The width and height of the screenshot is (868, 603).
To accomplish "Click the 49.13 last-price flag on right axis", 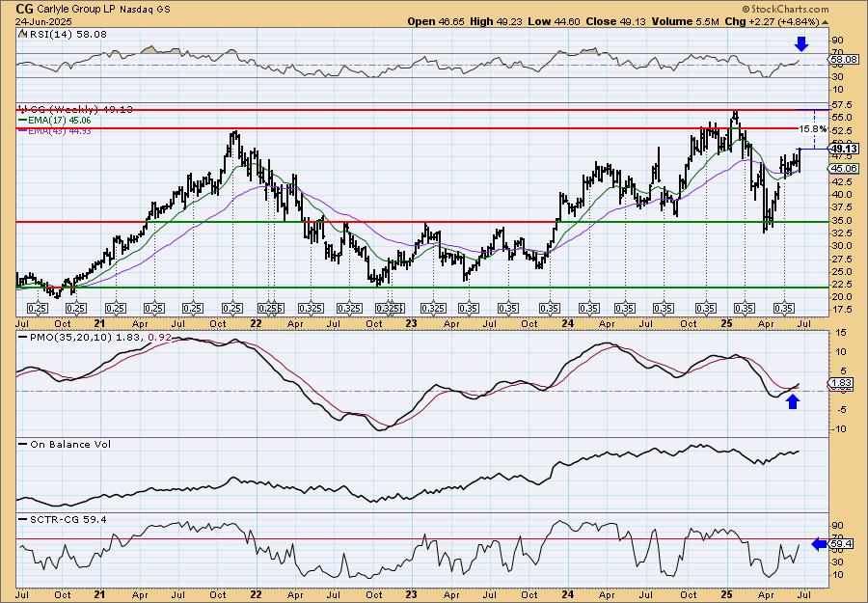I will click(x=844, y=149).
